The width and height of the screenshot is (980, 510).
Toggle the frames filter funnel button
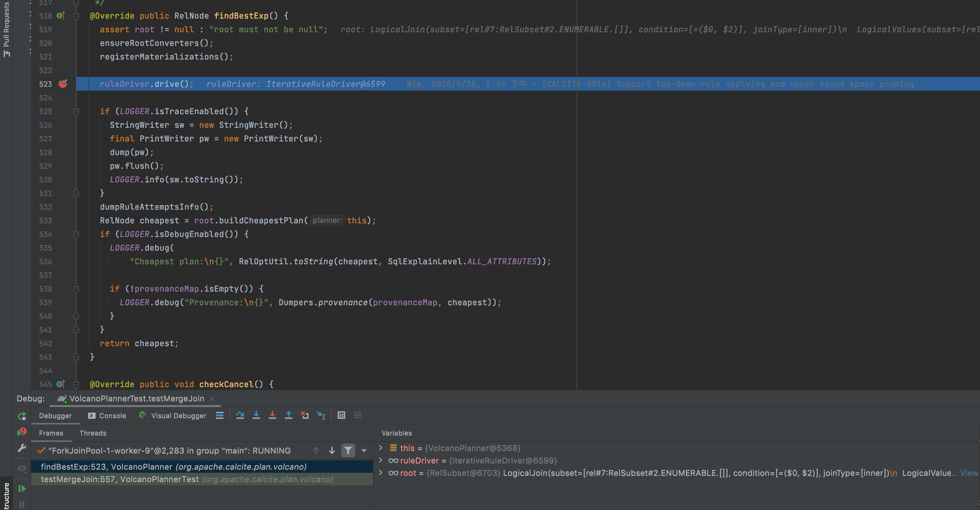click(348, 451)
